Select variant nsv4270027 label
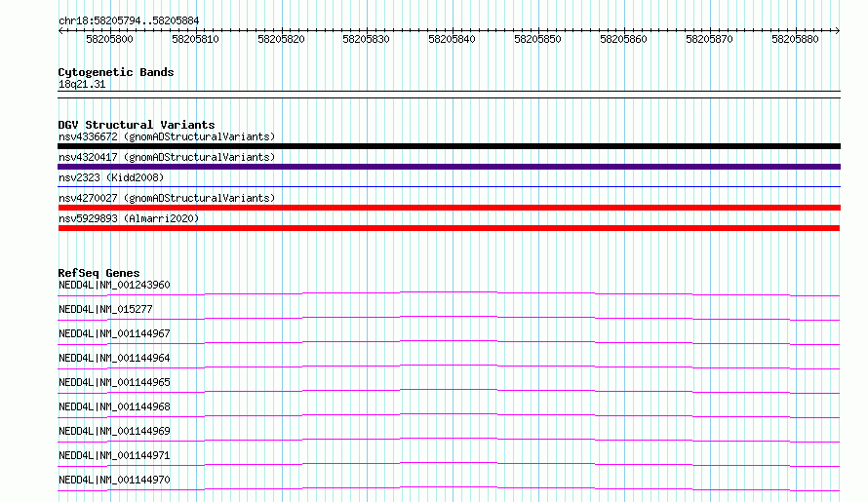 point(167,198)
